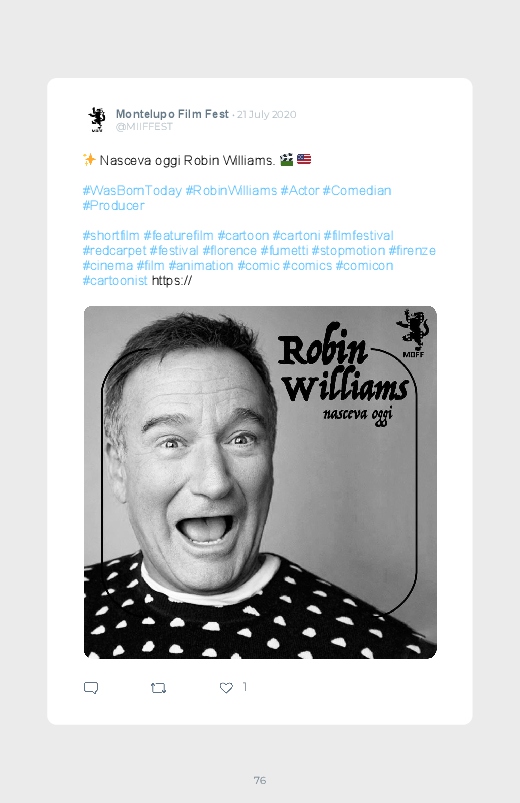This screenshot has height=803, width=520.
Task: Open the #cartoonist hashtag
Action: (115, 281)
